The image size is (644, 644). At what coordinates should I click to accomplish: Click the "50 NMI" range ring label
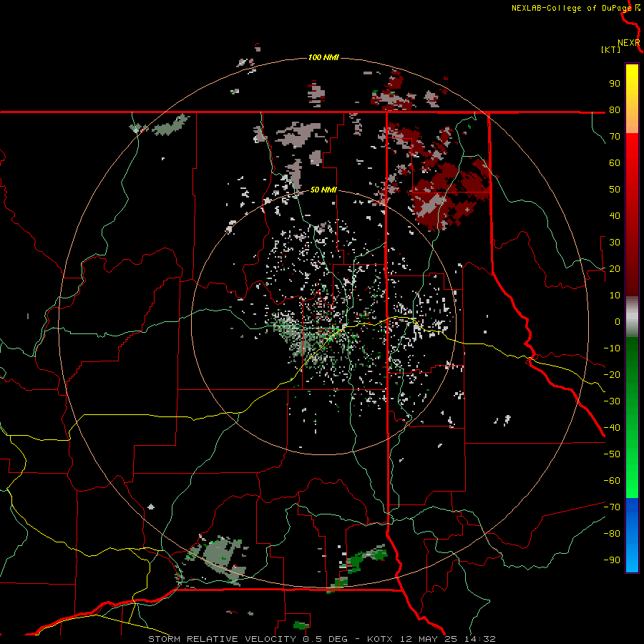323,190
